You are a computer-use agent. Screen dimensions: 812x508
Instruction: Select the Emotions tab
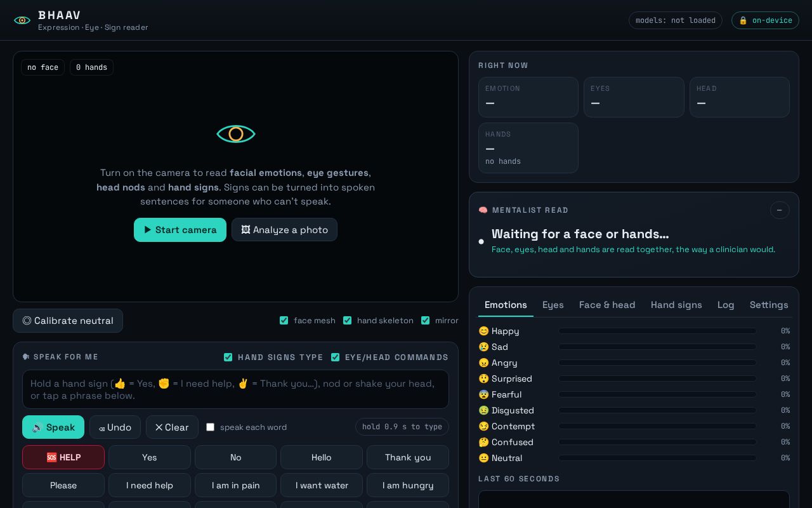pos(506,305)
